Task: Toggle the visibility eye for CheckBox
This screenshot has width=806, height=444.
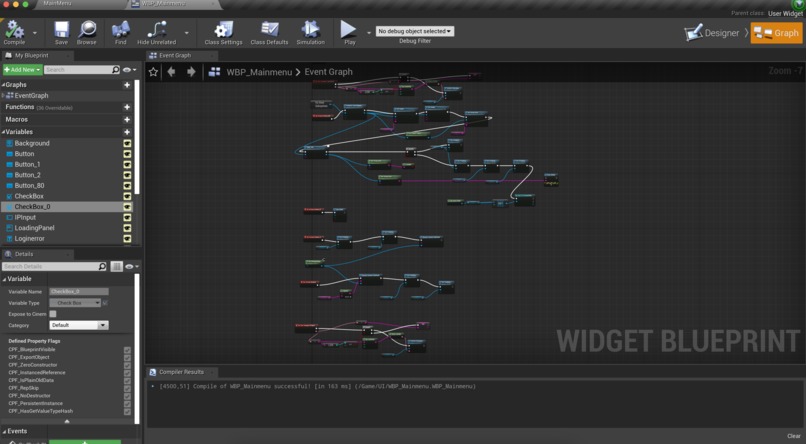Action: 127,196
